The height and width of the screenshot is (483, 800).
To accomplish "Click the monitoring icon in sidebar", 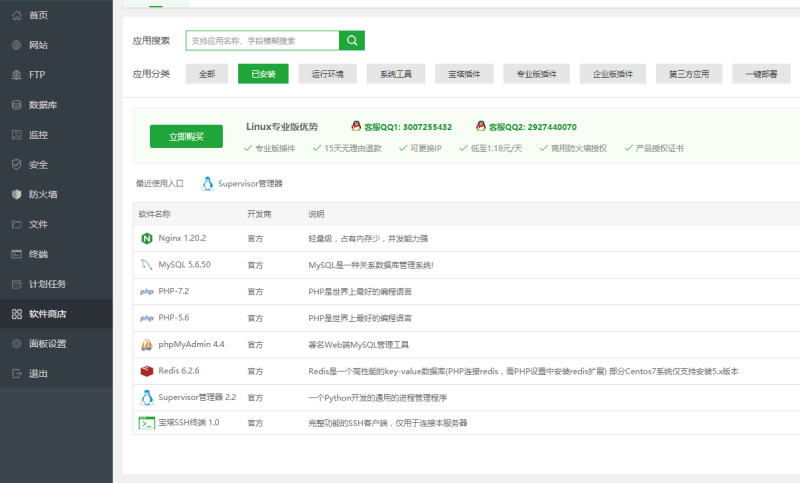I will pos(17,135).
